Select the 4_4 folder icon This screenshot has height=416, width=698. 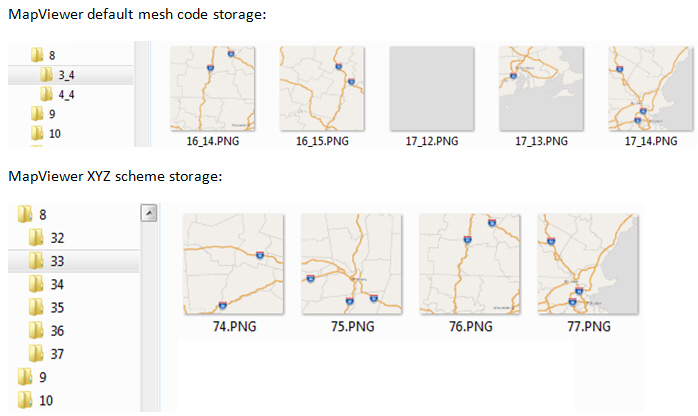coord(46,94)
